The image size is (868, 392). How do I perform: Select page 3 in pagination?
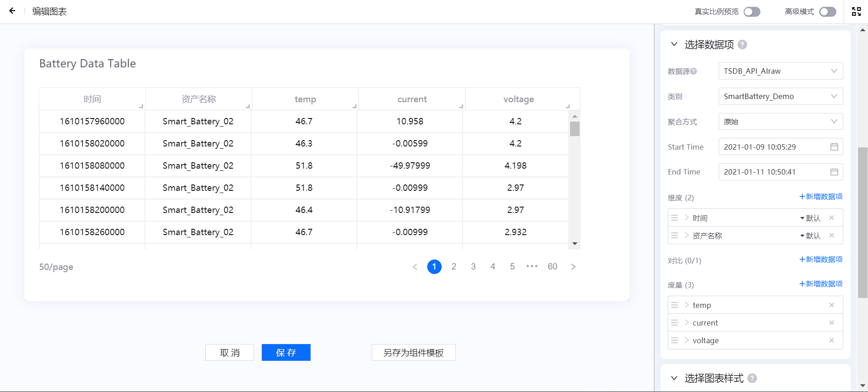coord(473,267)
